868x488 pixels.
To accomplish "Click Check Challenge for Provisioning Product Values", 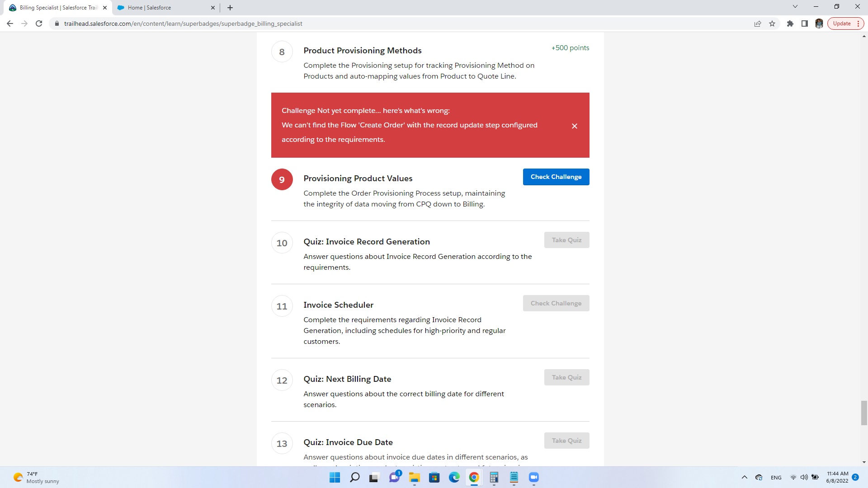I will tap(556, 177).
